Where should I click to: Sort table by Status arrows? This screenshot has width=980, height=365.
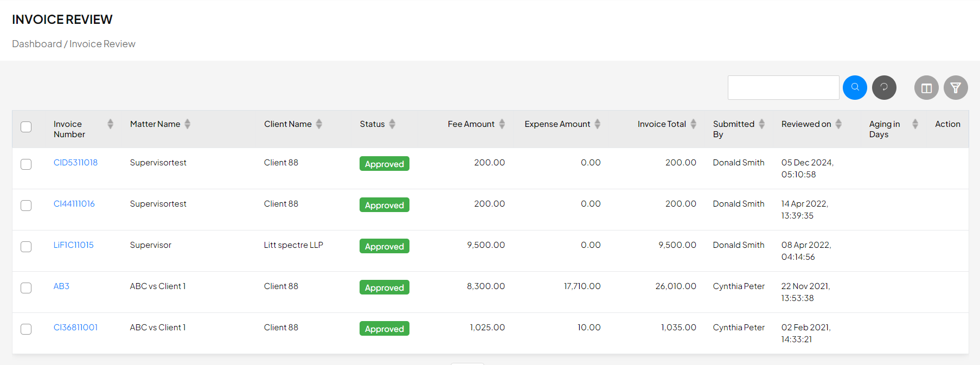coord(392,124)
